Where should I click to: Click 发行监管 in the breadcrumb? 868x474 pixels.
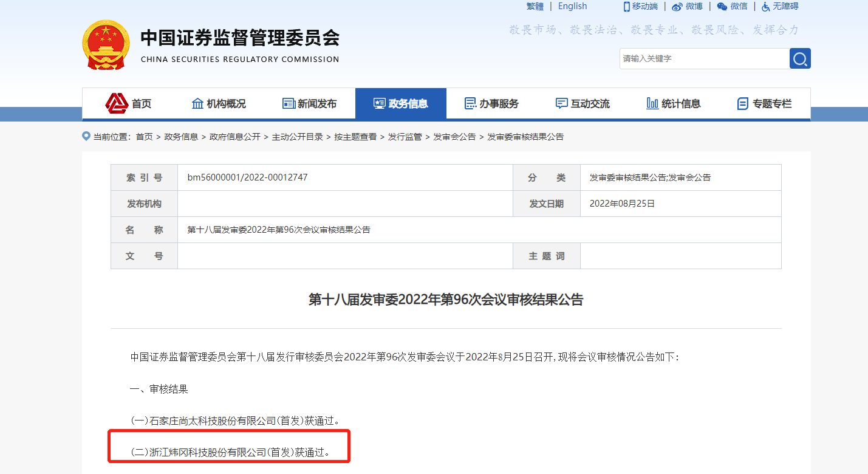(405, 137)
